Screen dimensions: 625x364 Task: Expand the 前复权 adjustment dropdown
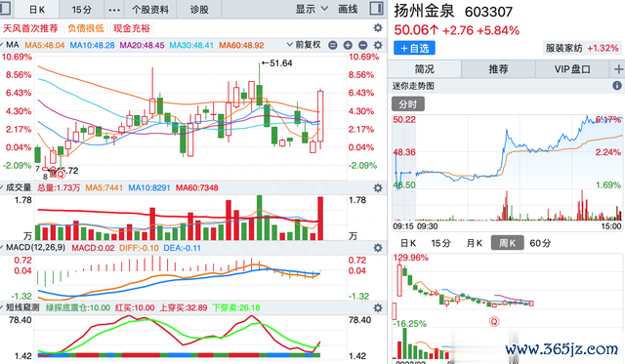304,45
